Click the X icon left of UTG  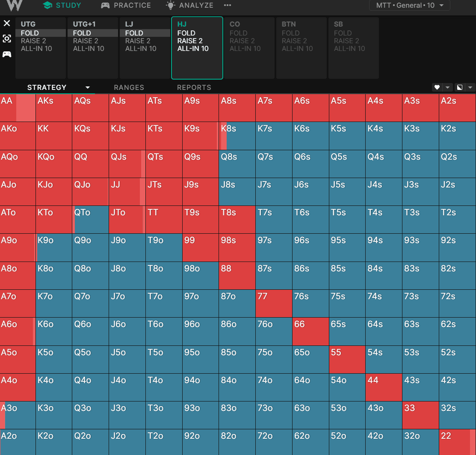tap(7, 23)
